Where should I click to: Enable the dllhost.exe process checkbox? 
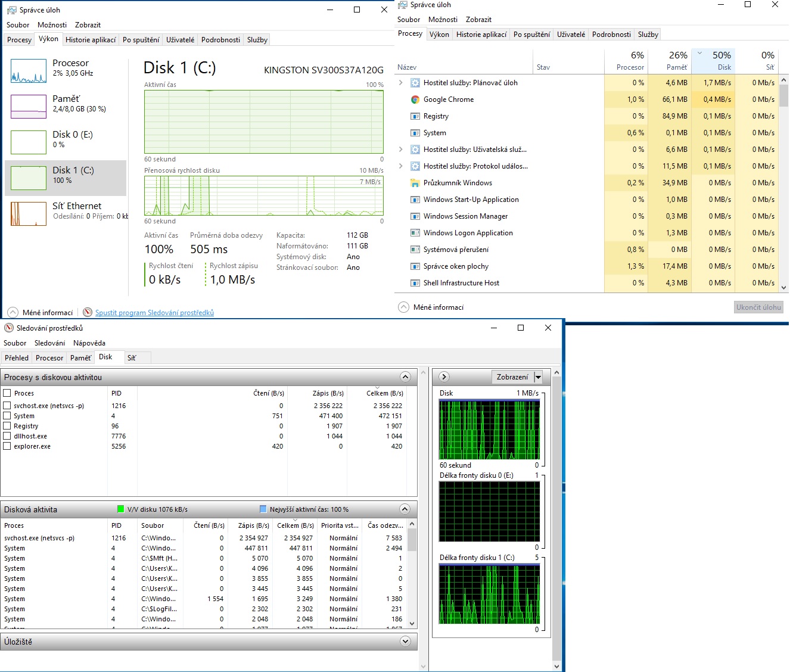(7, 436)
